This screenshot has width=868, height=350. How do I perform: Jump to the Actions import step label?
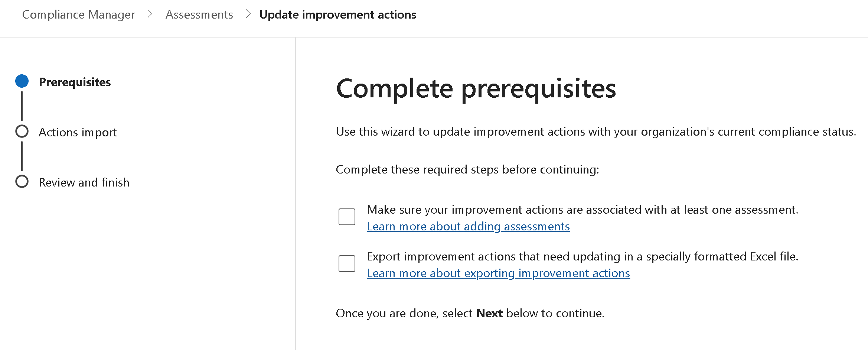(x=78, y=132)
